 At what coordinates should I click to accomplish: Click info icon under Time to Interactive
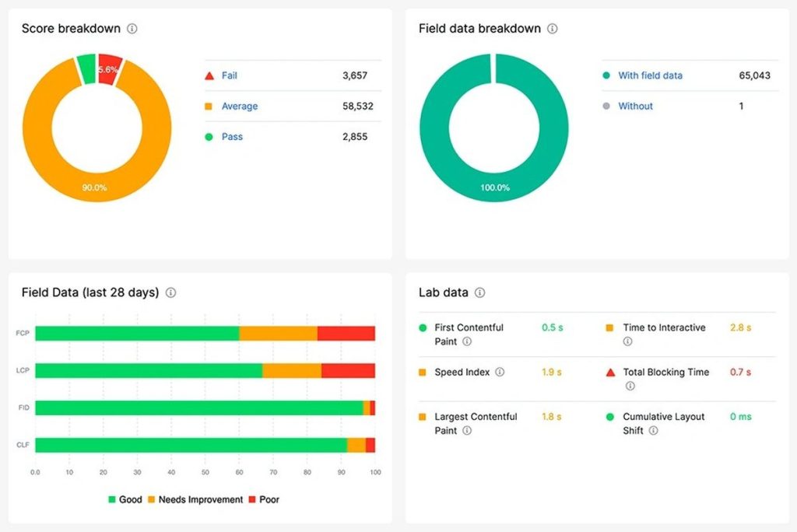tap(627, 341)
